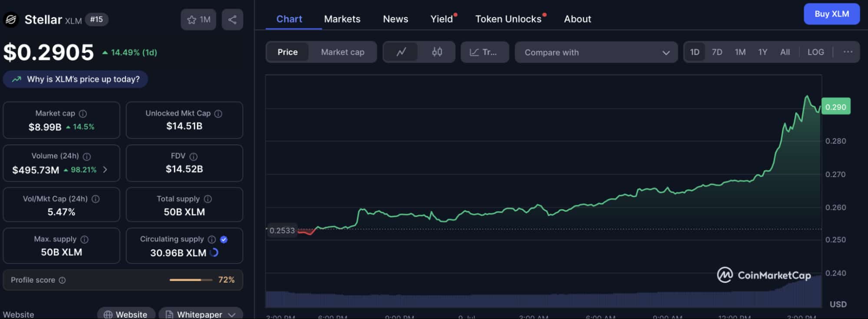Click the Unlocked Mkt Cap info icon

[218, 114]
